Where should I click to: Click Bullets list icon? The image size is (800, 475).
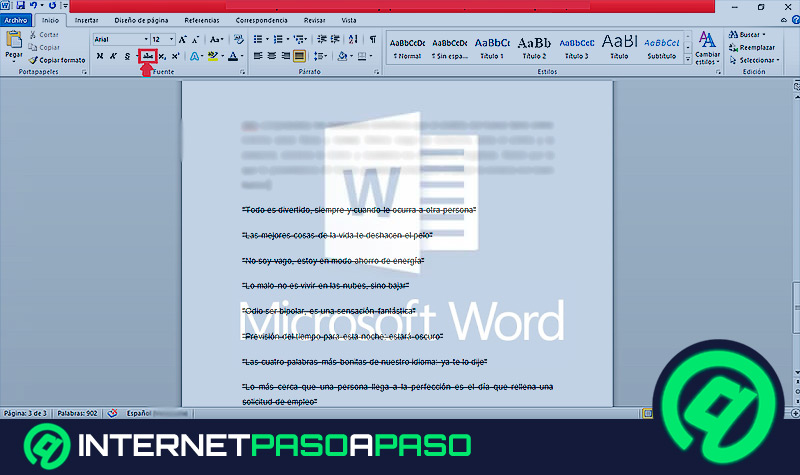258,39
